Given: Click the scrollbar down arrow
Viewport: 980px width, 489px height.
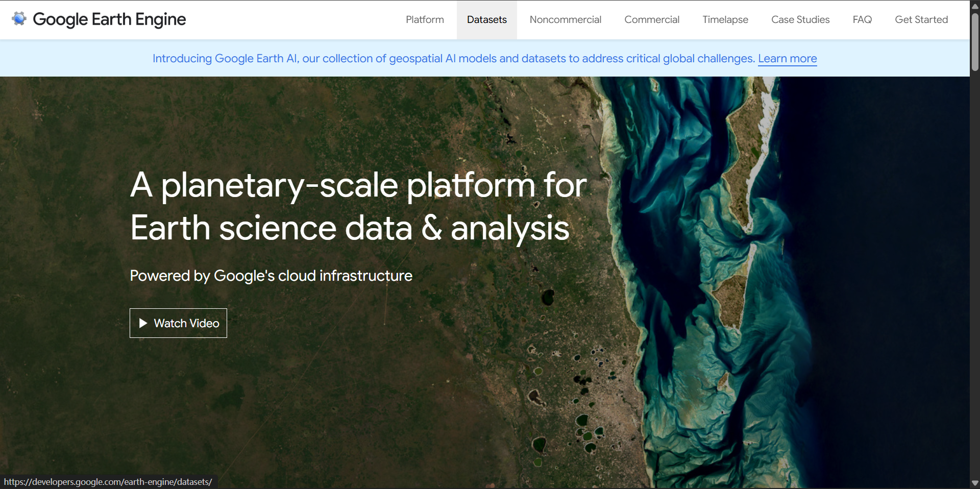Looking at the screenshot, I should (975, 483).
